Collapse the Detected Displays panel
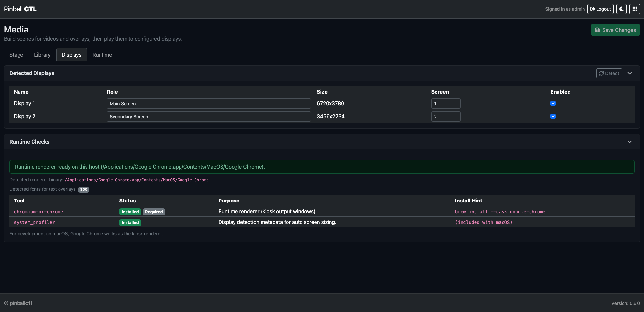The width and height of the screenshot is (644, 312). pyautogui.click(x=630, y=73)
